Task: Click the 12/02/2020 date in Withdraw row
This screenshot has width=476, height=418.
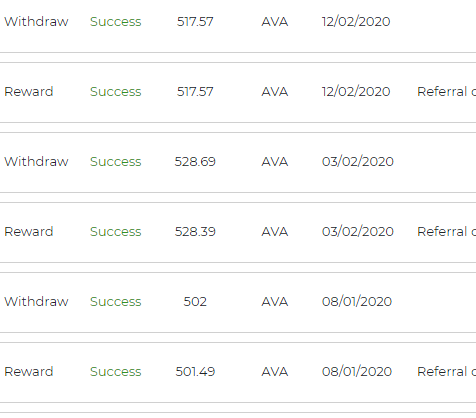Action: 356,22
